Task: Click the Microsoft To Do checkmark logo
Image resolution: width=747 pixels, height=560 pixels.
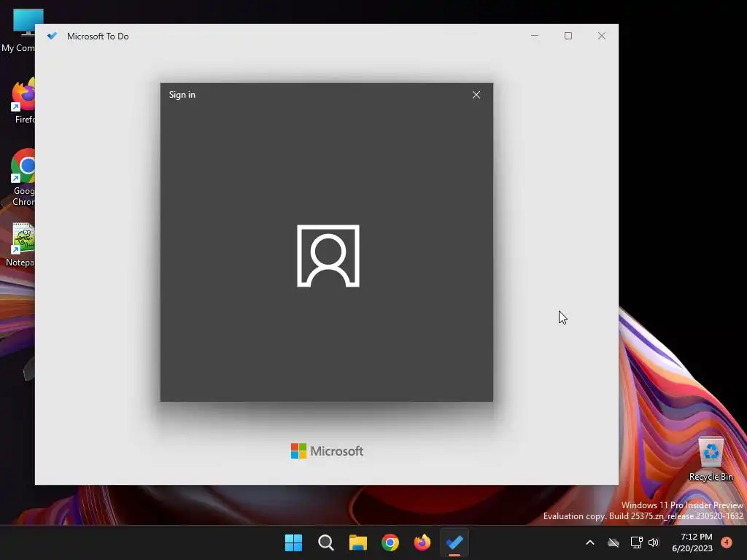Action: point(53,36)
